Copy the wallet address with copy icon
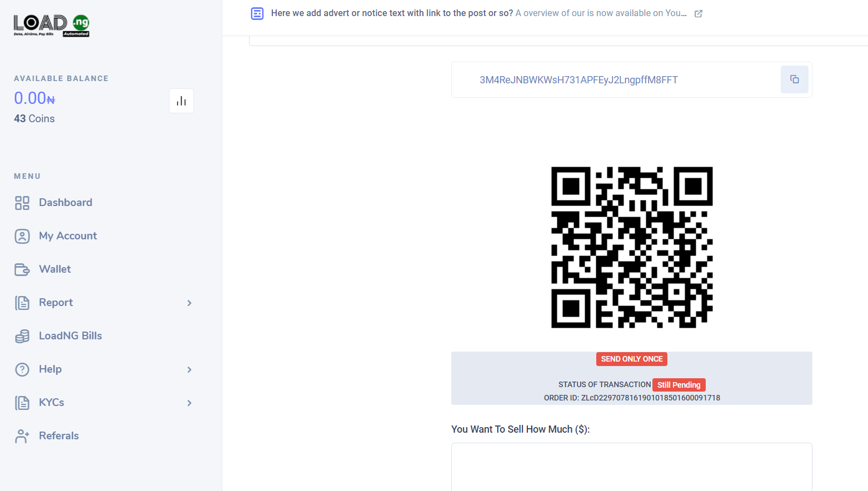868x491 pixels. pos(794,79)
